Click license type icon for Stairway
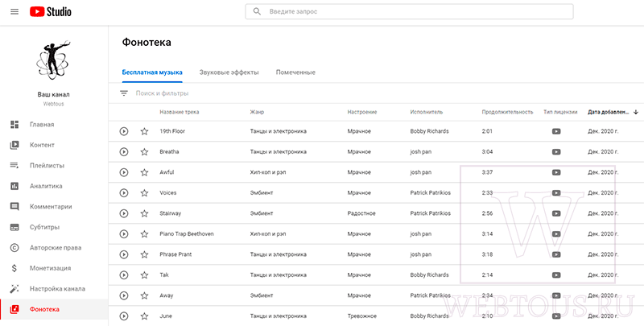Screen dimensions: 644x326 556,213
